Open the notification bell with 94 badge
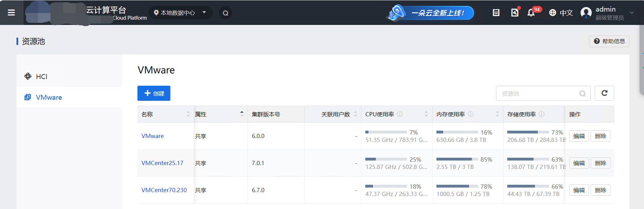The width and height of the screenshot is (644, 209). point(531,13)
